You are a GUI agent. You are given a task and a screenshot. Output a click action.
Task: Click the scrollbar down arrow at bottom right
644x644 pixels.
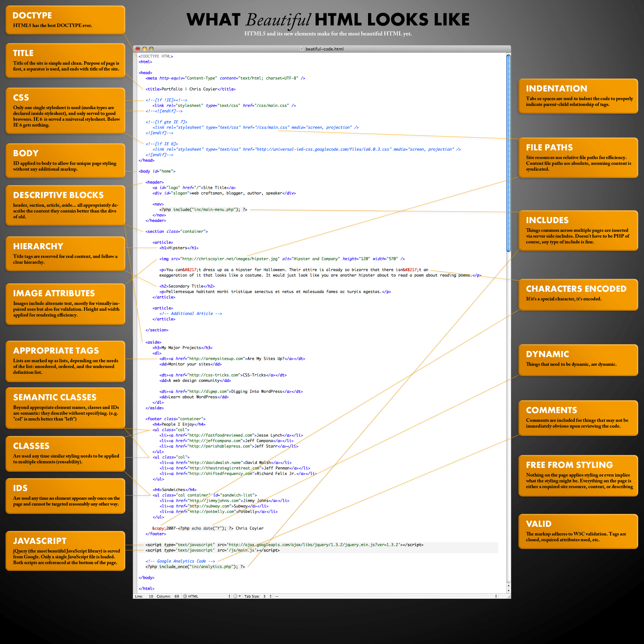click(509, 591)
